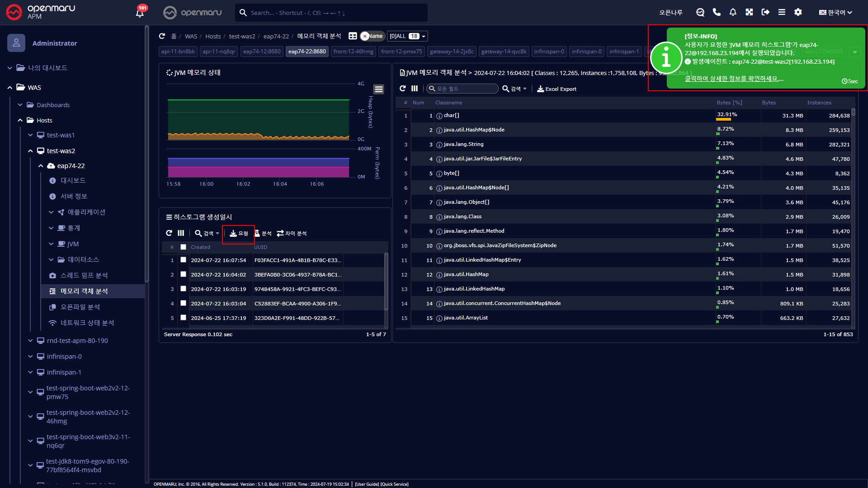Click the settings gear icon in top bar
868x488 pixels.
pos(798,12)
